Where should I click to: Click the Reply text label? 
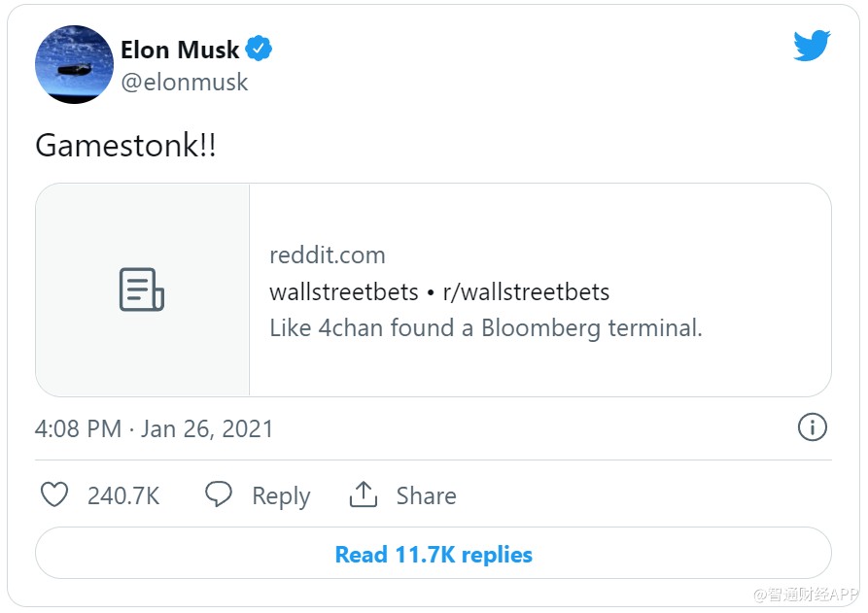tap(281, 496)
